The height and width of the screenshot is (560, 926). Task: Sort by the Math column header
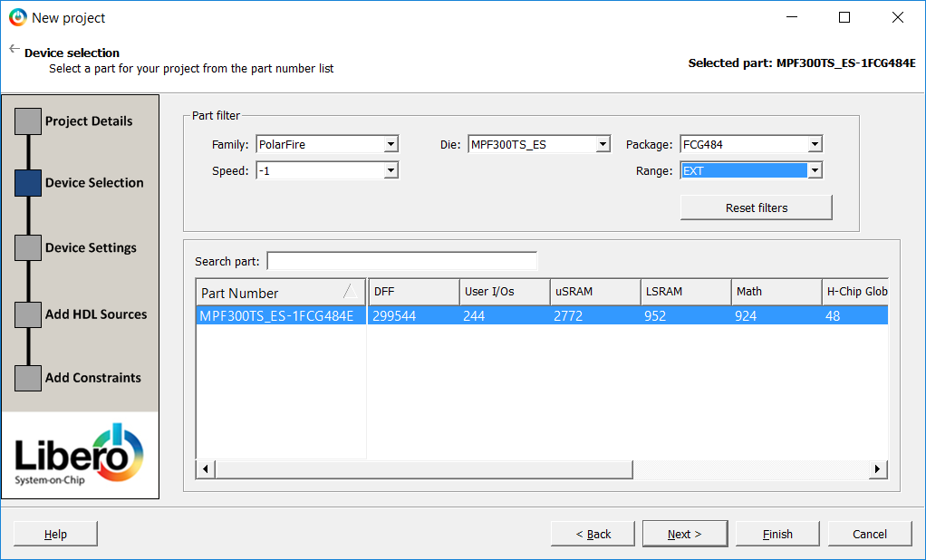pos(776,292)
